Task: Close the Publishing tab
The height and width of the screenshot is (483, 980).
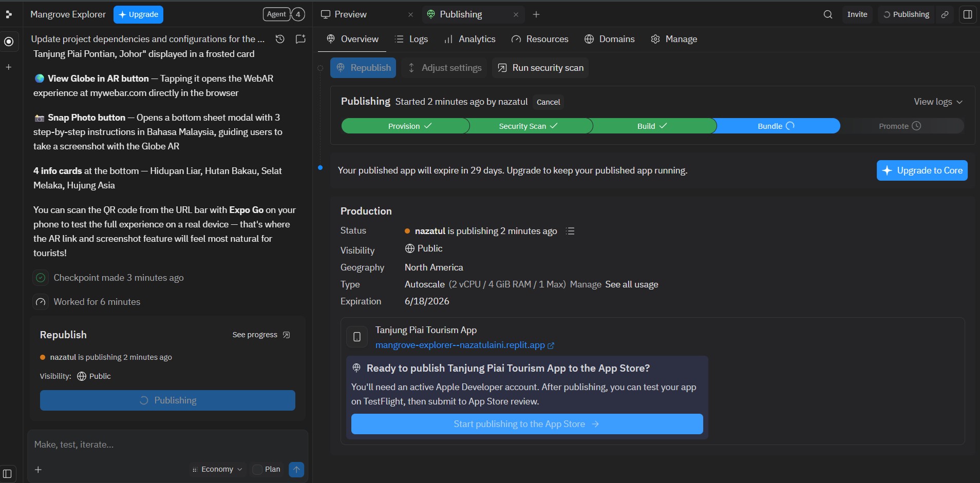Action: [x=516, y=15]
